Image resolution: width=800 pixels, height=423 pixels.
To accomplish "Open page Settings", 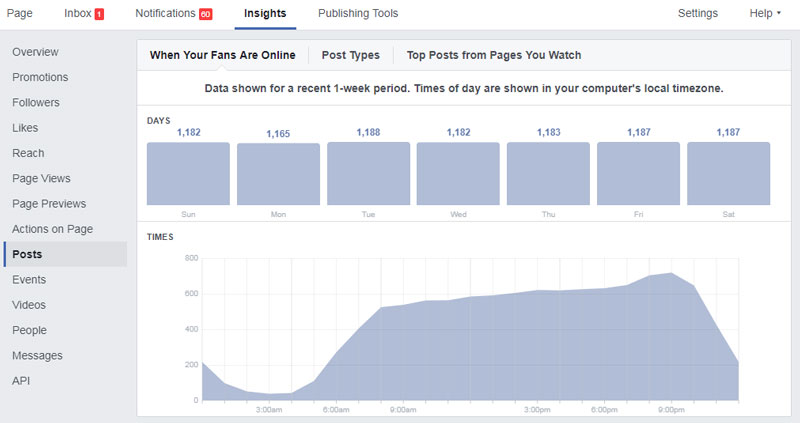I will (697, 13).
